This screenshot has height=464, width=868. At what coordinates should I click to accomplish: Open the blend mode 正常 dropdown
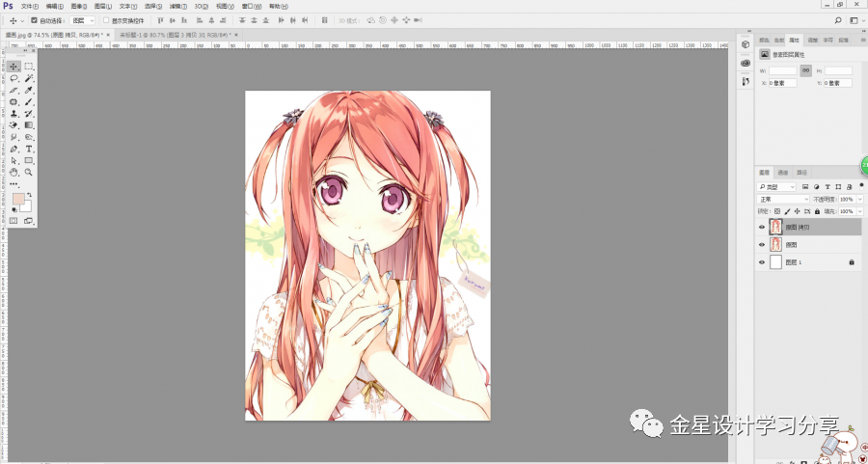(x=783, y=199)
